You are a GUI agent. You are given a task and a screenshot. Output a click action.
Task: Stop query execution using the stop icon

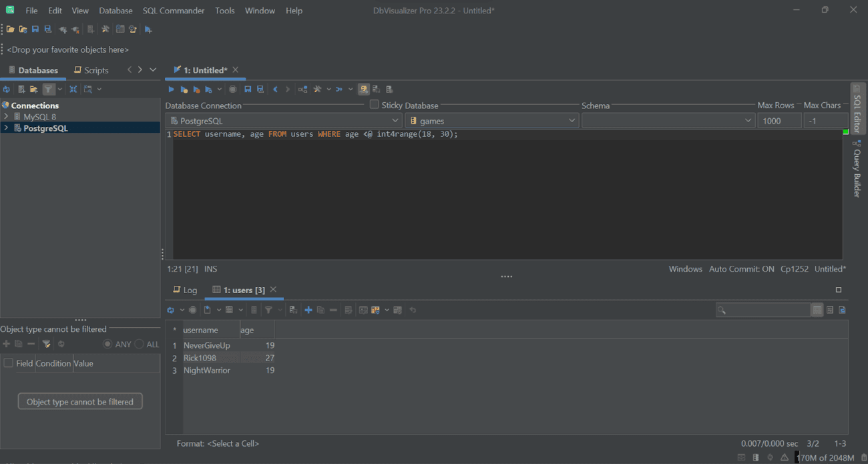[233, 89]
